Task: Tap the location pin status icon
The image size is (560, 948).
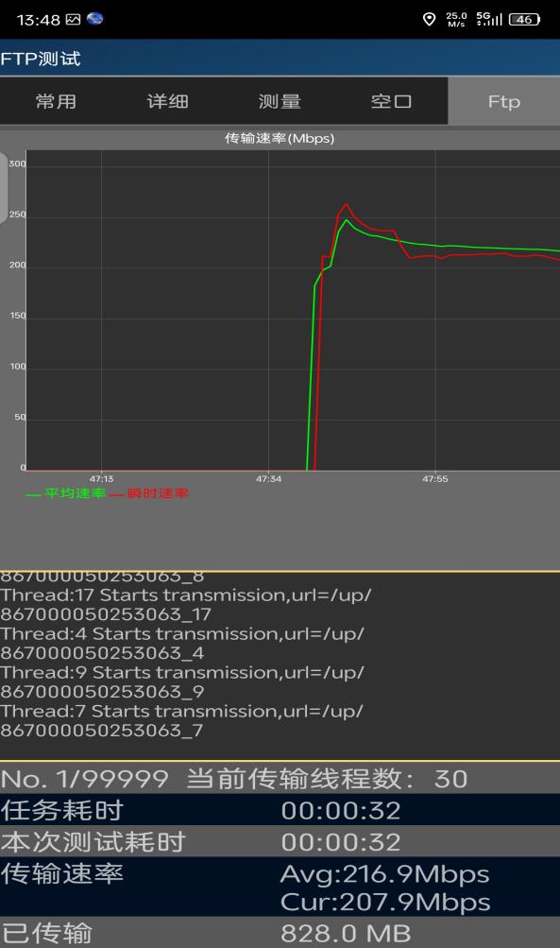Action: click(429, 19)
